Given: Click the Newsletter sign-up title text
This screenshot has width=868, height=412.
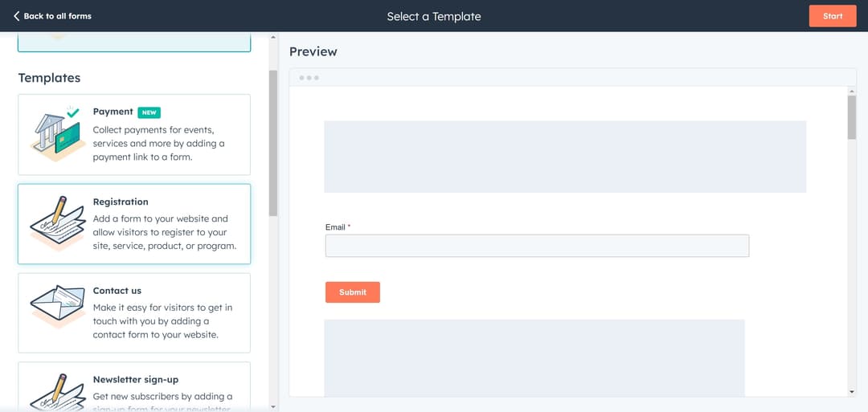Looking at the screenshot, I should point(136,379).
